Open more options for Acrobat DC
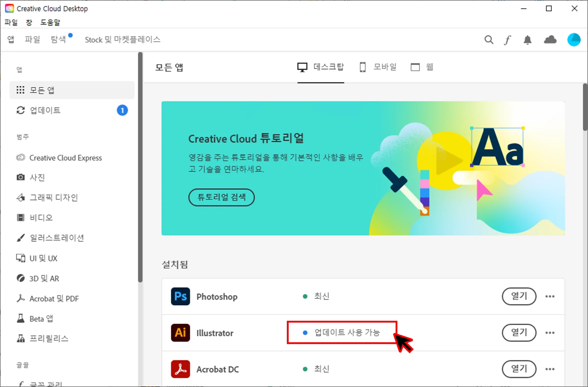This screenshot has height=387, width=588. tap(550, 369)
